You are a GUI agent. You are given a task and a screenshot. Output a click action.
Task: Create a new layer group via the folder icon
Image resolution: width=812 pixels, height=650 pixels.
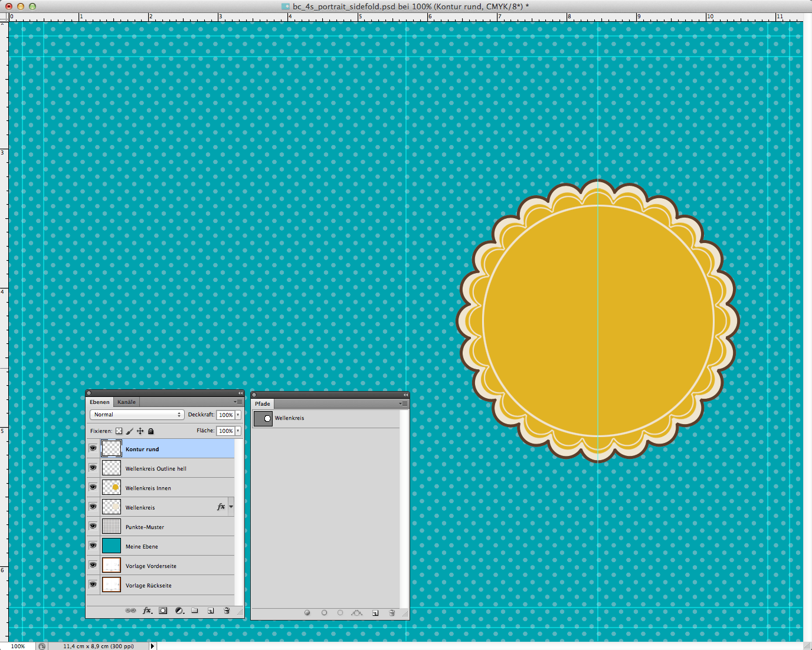(194, 611)
